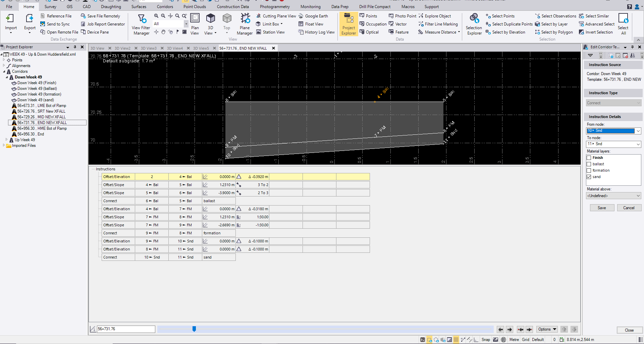Switch to the Corridors ribbon tab

point(165,7)
